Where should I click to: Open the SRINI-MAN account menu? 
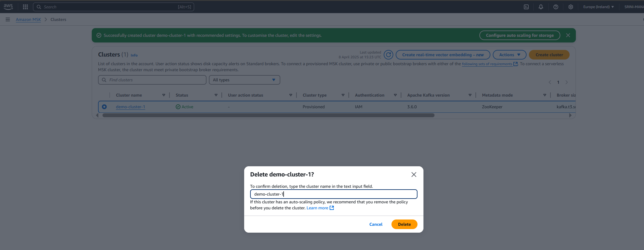pyautogui.click(x=634, y=7)
